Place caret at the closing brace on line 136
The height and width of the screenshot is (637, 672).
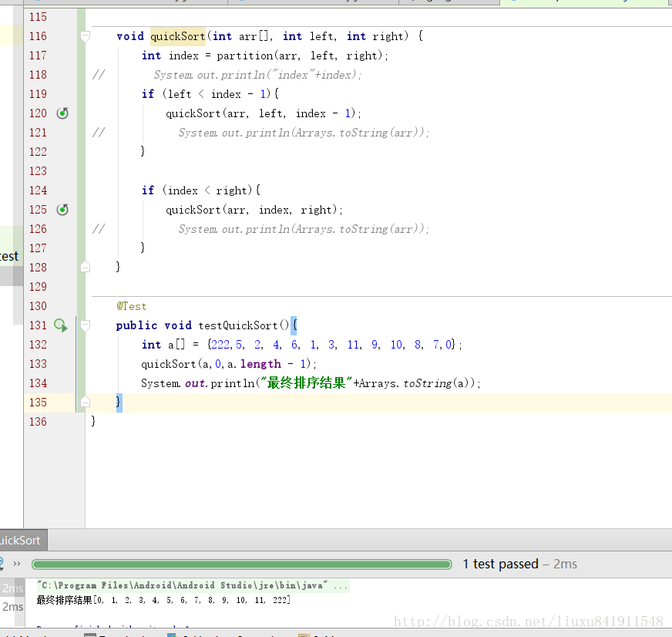coord(93,421)
